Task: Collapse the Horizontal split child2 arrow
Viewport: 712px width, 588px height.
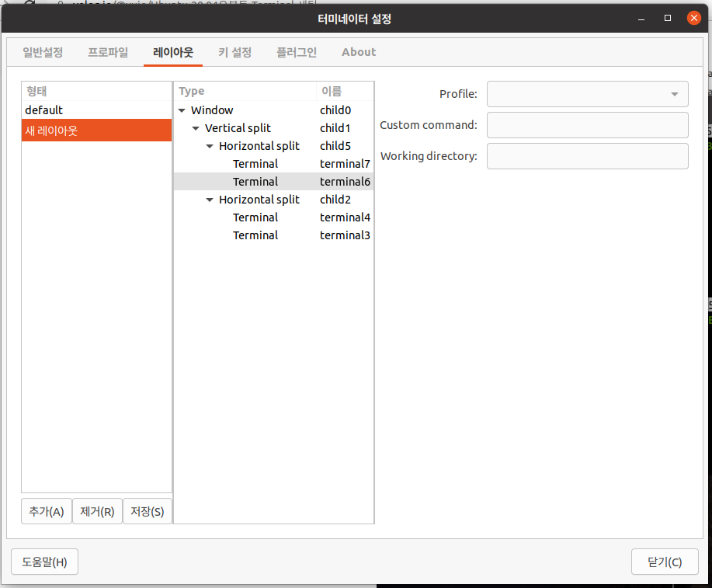Action: point(210,200)
